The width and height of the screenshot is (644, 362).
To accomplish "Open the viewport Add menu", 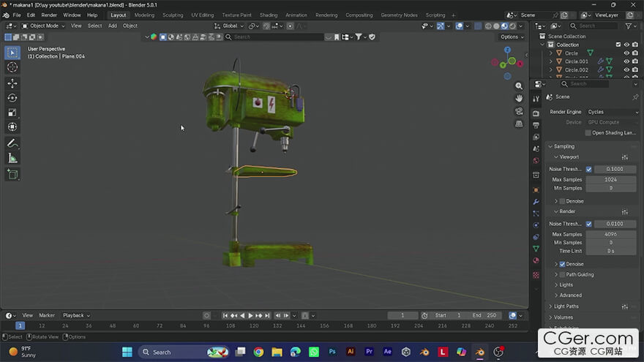I will pyautogui.click(x=112, y=26).
